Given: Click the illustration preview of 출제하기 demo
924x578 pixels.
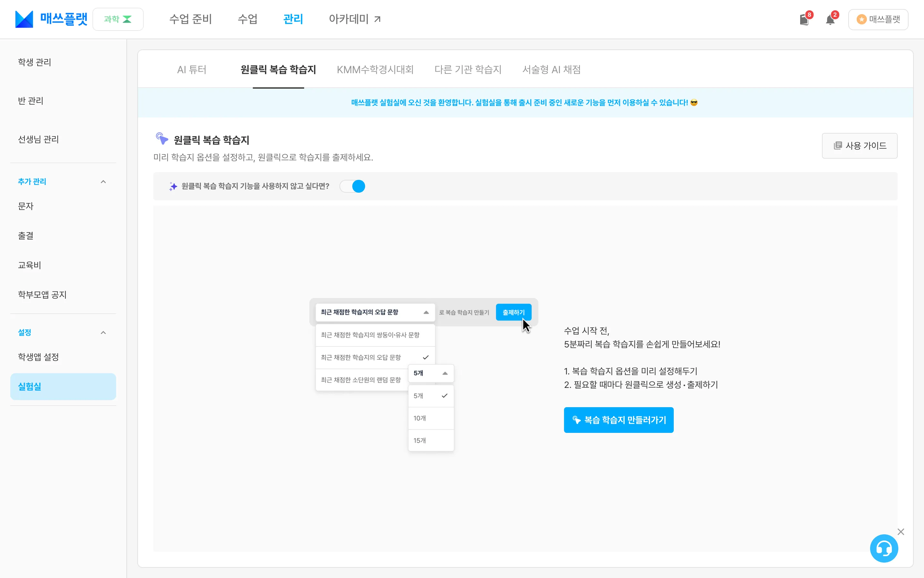Looking at the screenshot, I should [x=424, y=375].
